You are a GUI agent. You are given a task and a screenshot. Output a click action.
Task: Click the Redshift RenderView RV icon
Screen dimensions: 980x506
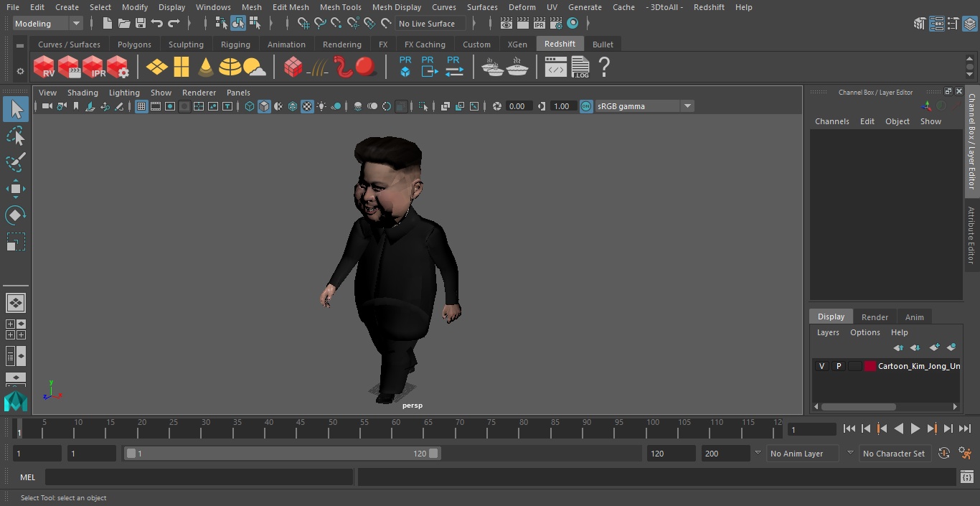44,67
